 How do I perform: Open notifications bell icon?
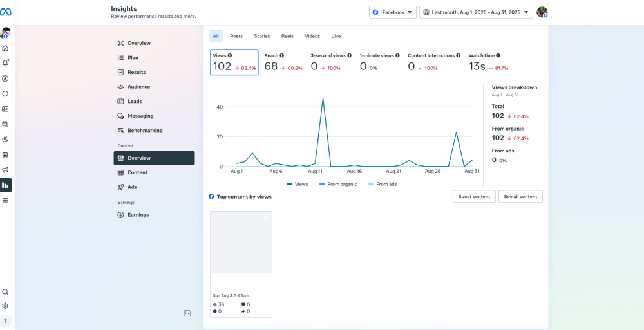pos(5,63)
